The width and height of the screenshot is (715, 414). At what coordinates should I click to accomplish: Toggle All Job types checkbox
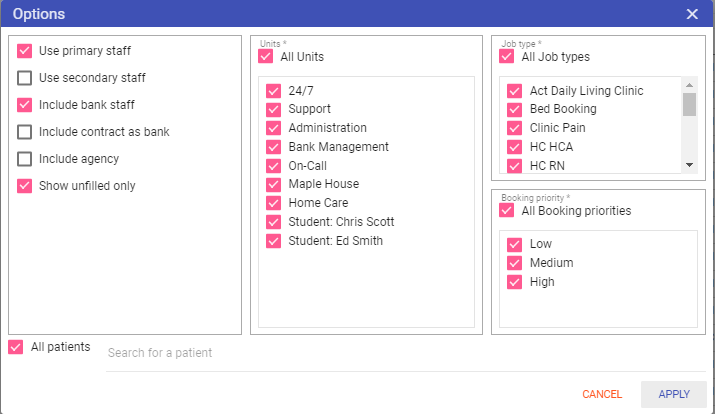tap(507, 57)
